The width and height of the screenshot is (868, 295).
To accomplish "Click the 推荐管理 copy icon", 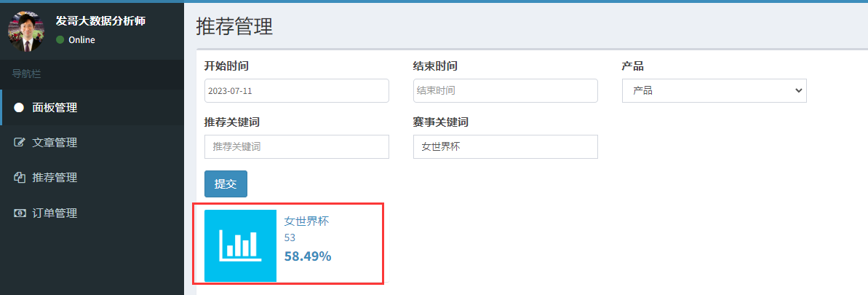I will point(20,178).
